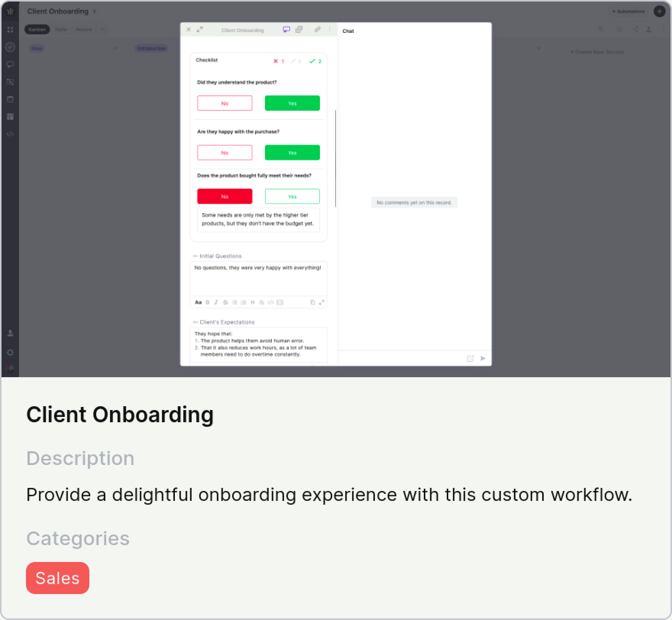The image size is (672, 620).
Task: Select Yes for happy with purchase question
Action: (x=292, y=153)
